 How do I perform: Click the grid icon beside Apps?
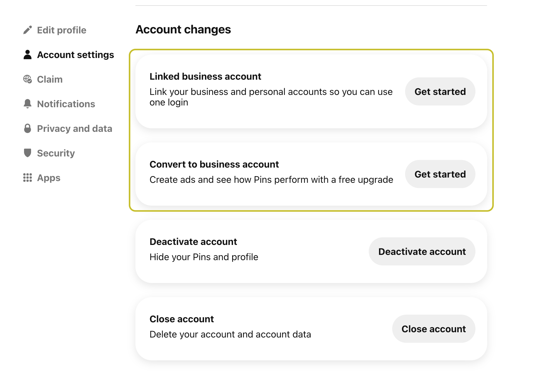[28, 178]
